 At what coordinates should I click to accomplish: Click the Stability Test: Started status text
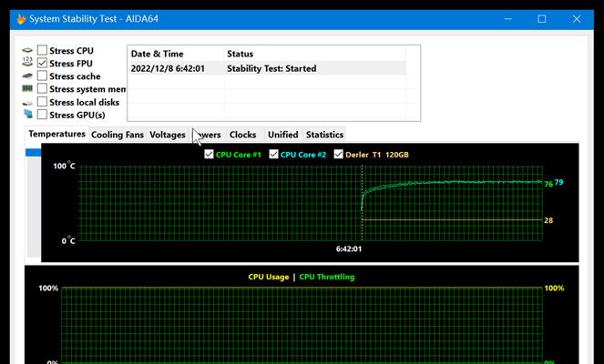(271, 68)
